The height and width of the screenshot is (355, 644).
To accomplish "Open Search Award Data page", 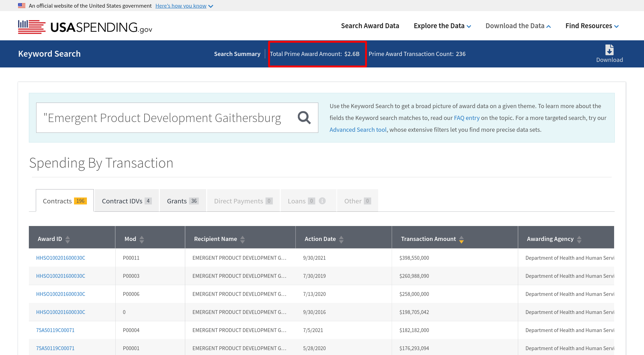I will pos(370,26).
